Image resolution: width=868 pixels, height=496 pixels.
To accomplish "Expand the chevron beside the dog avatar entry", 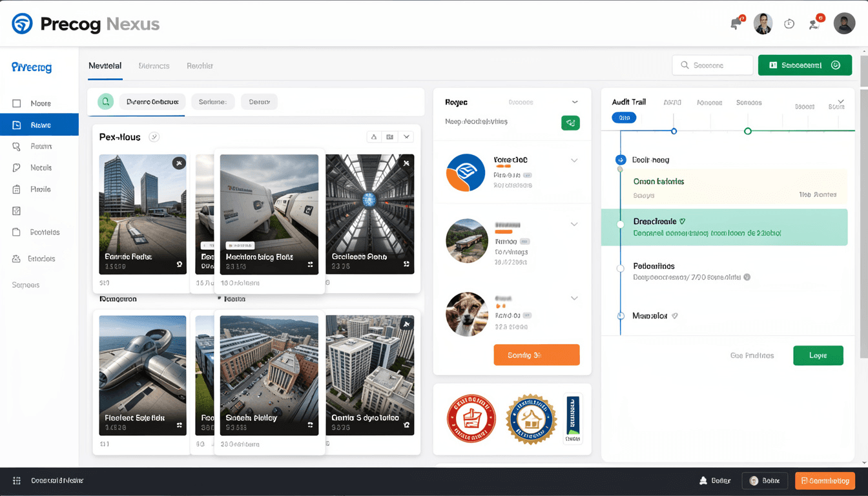I will coord(573,298).
